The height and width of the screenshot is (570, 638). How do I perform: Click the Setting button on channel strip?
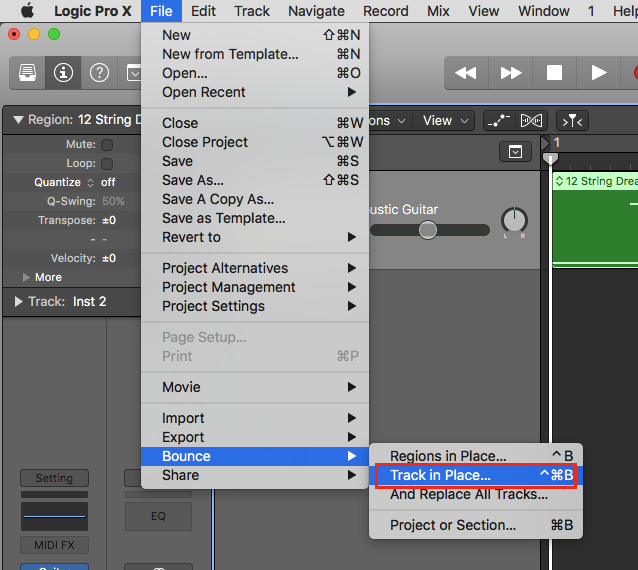[55, 478]
